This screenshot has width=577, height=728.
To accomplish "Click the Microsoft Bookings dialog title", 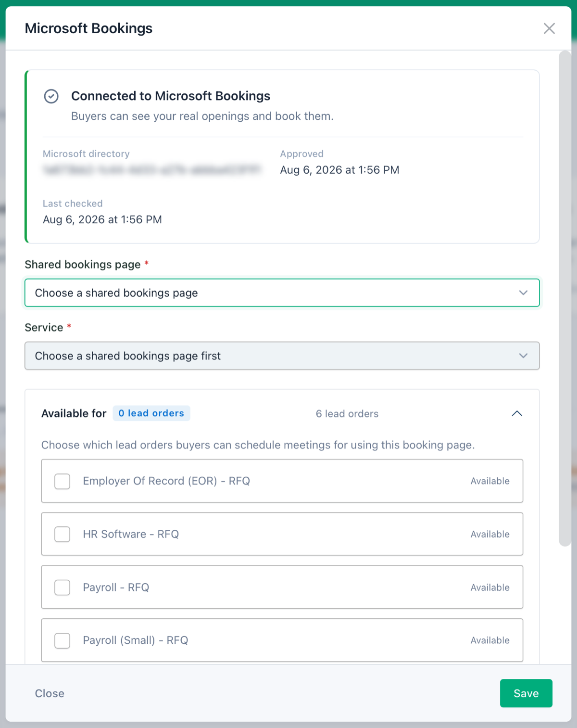I will click(88, 28).
